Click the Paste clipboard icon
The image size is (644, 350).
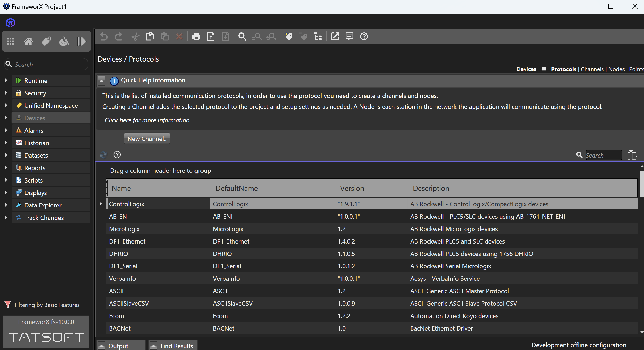point(165,37)
